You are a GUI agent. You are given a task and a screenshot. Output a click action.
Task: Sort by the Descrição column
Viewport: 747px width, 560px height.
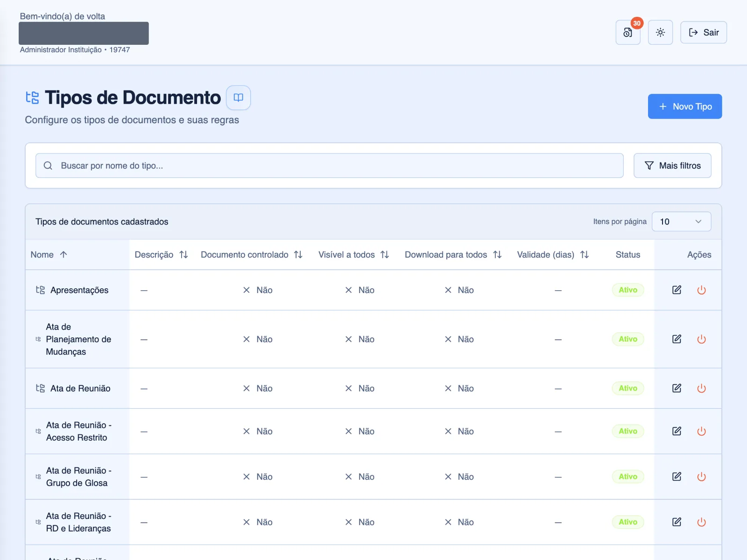pos(161,254)
